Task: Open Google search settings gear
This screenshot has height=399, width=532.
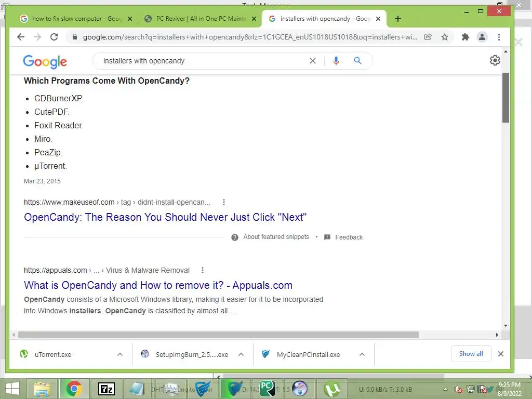Action: pyautogui.click(x=495, y=60)
